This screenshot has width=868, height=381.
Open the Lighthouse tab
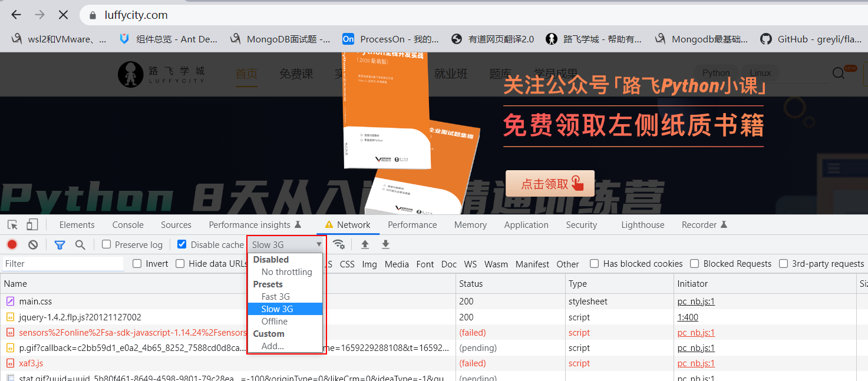click(643, 225)
